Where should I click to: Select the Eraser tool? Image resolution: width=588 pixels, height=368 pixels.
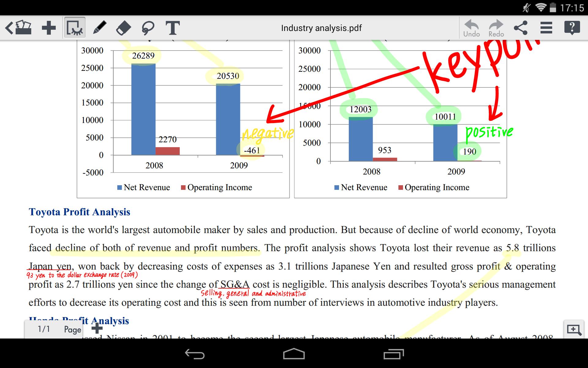click(x=124, y=28)
